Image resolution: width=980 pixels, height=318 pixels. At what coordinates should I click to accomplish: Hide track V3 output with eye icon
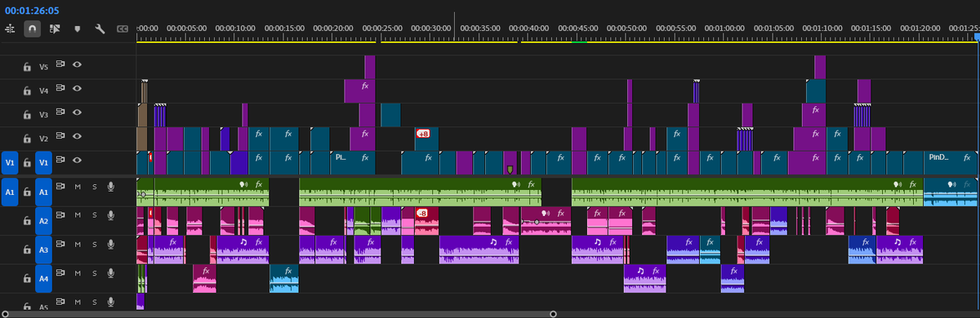pyautogui.click(x=77, y=113)
